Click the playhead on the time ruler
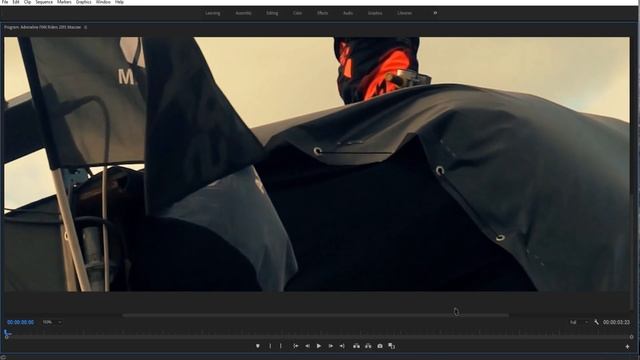Image resolution: width=640 pixels, height=360 pixels. pyautogui.click(x=7, y=334)
